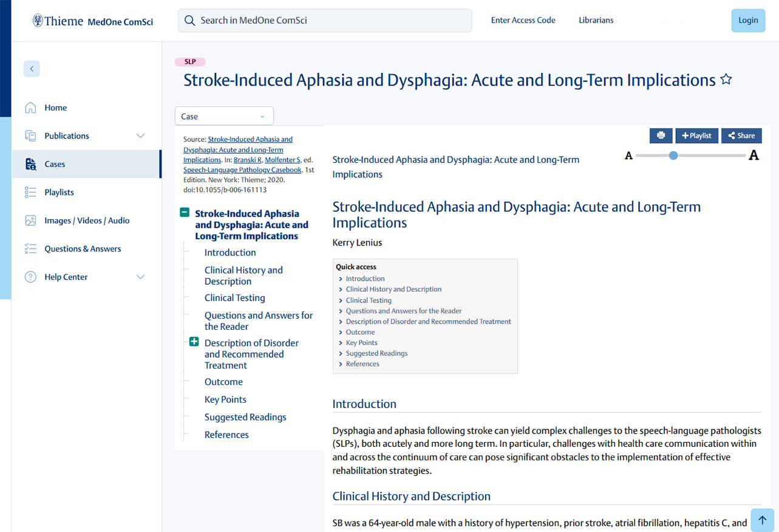Click the print icon above the article
Viewport: 779px width, 532px height.
661,135
